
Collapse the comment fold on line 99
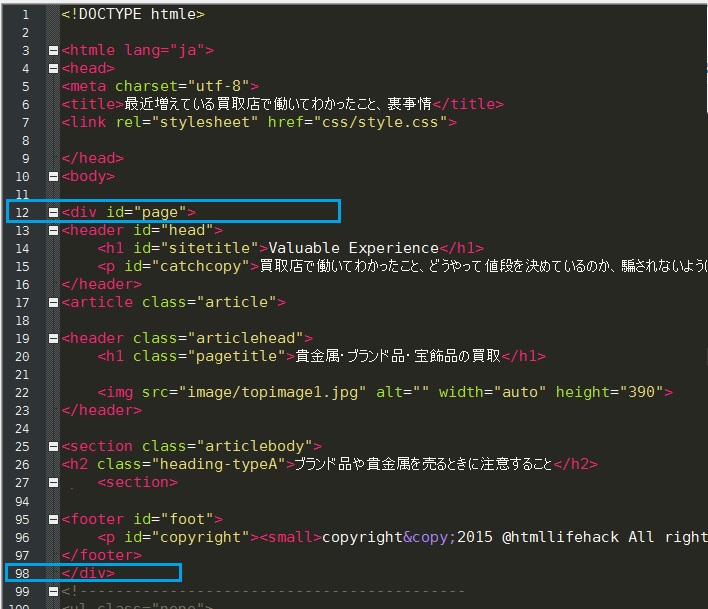pos(53,591)
